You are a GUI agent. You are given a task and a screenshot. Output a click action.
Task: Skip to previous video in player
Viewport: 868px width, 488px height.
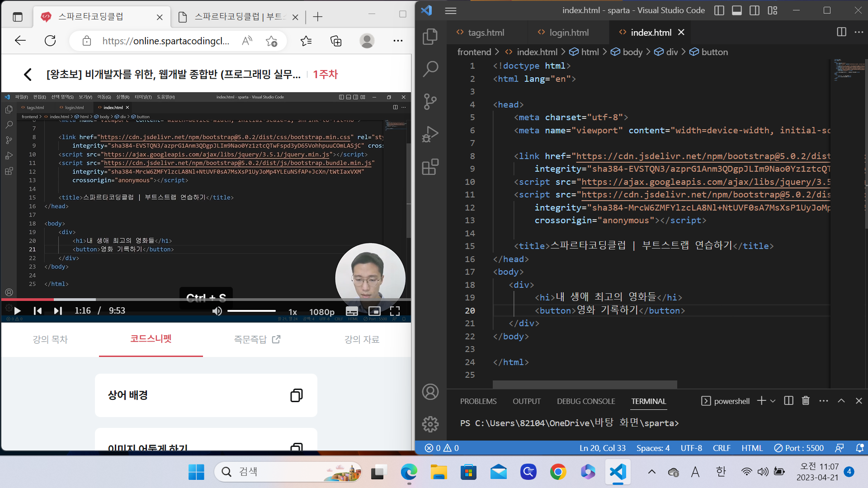tap(38, 311)
